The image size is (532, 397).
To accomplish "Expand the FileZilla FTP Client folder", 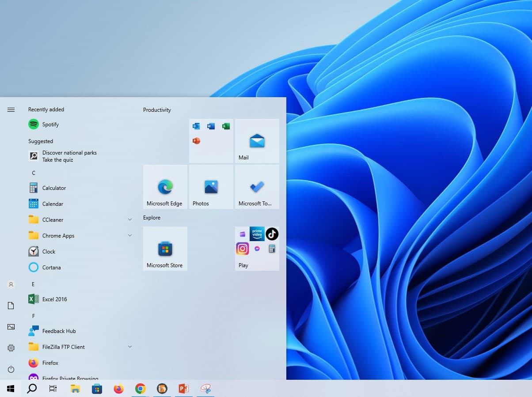I will click(x=129, y=347).
